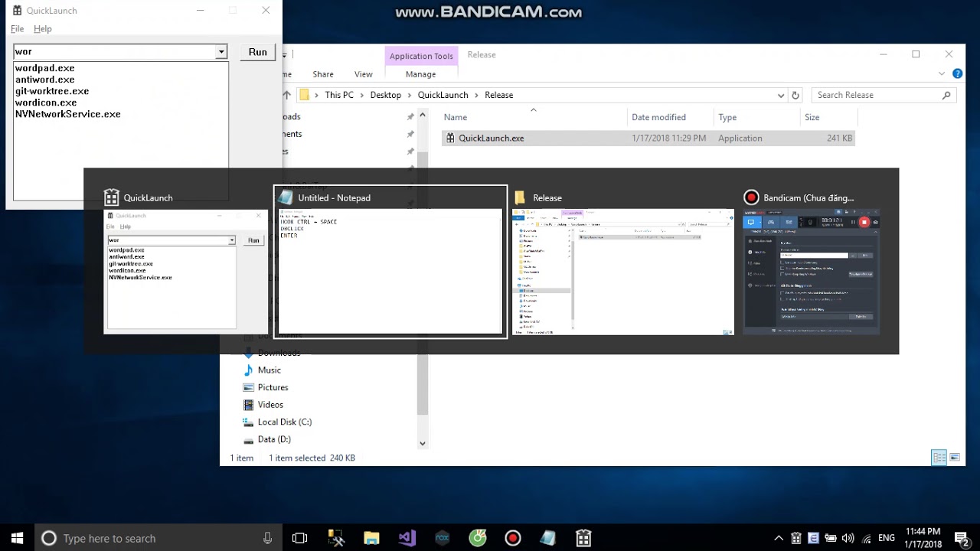Screen dimensions: 980x551
Task: Open the Windows Start menu
Action: 17,538
